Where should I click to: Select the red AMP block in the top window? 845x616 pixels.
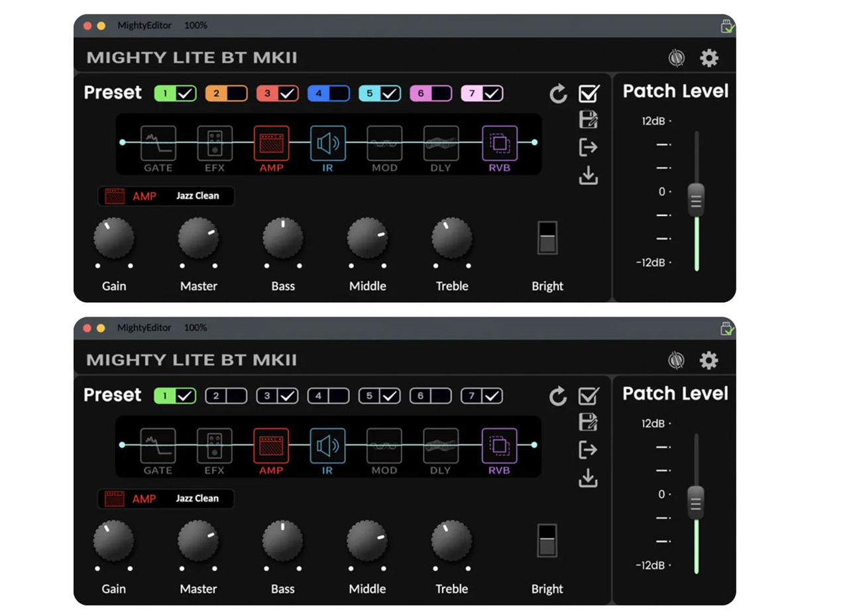pos(271,143)
